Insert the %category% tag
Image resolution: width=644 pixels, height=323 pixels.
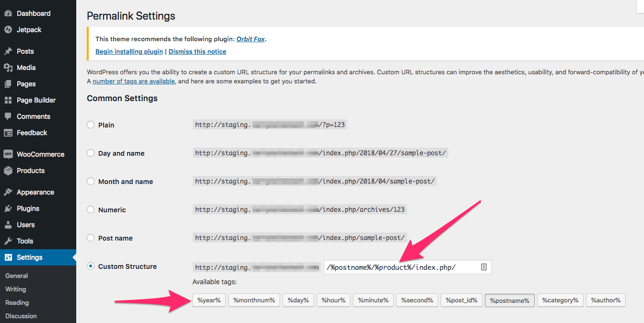pyautogui.click(x=560, y=300)
